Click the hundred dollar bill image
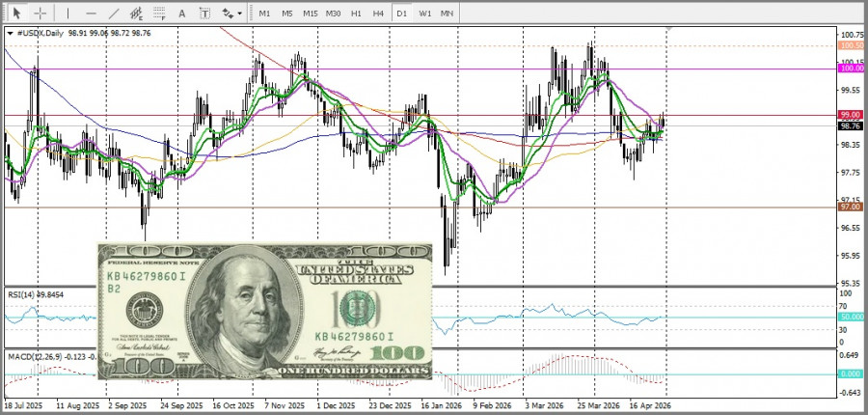 tap(264, 312)
